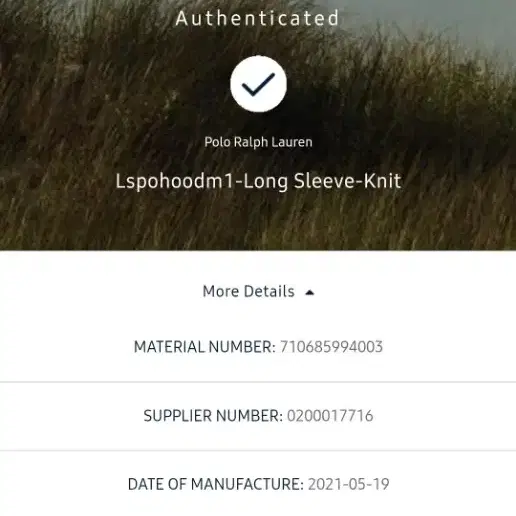Click the MATERIAL NUMBER label

coord(205,347)
